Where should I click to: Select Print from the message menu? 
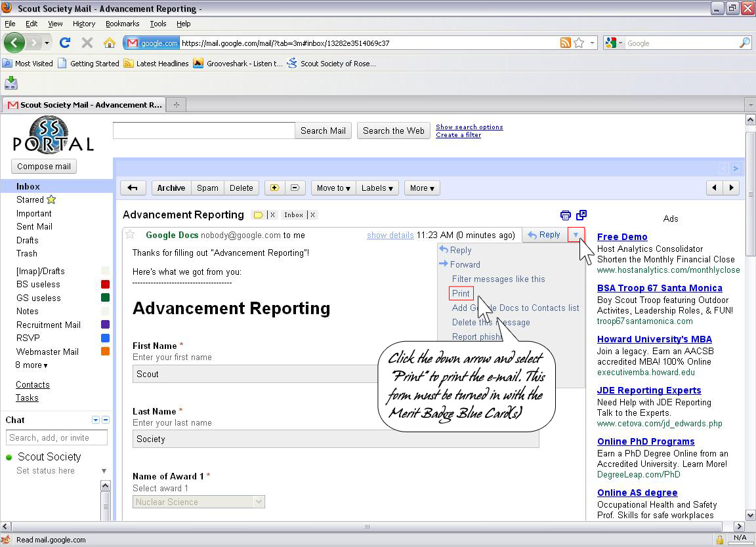[461, 293]
